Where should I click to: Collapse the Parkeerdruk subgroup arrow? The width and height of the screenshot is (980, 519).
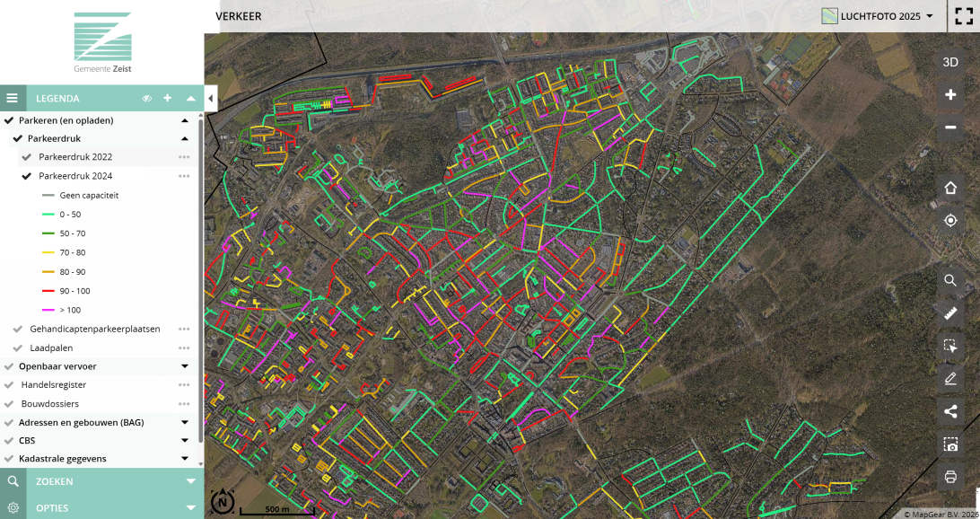click(185, 138)
